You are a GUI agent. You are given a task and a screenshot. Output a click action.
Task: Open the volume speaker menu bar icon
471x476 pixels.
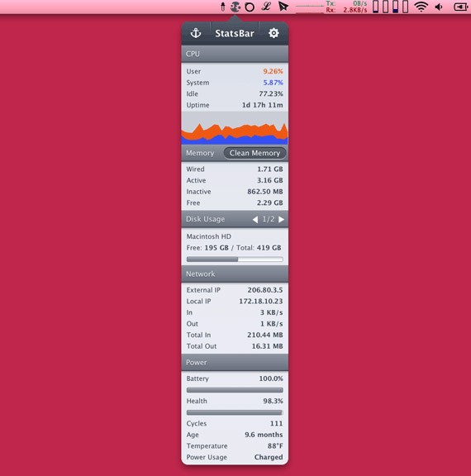(439, 7)
